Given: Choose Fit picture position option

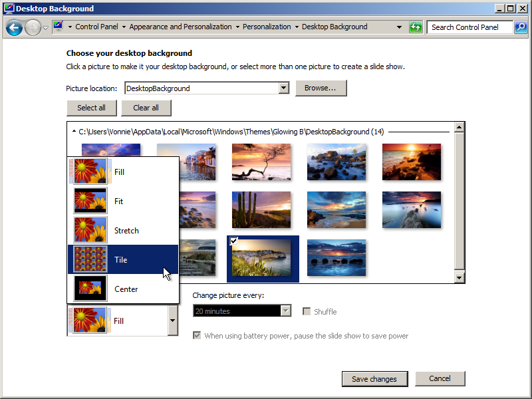Looking at the screenshot, I should click(x=123, y=201).
